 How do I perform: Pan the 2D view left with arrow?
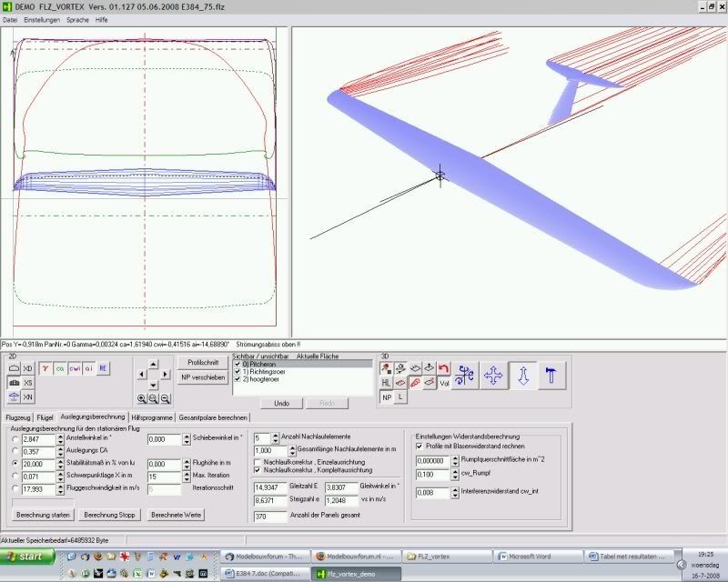tap(142, 374)
